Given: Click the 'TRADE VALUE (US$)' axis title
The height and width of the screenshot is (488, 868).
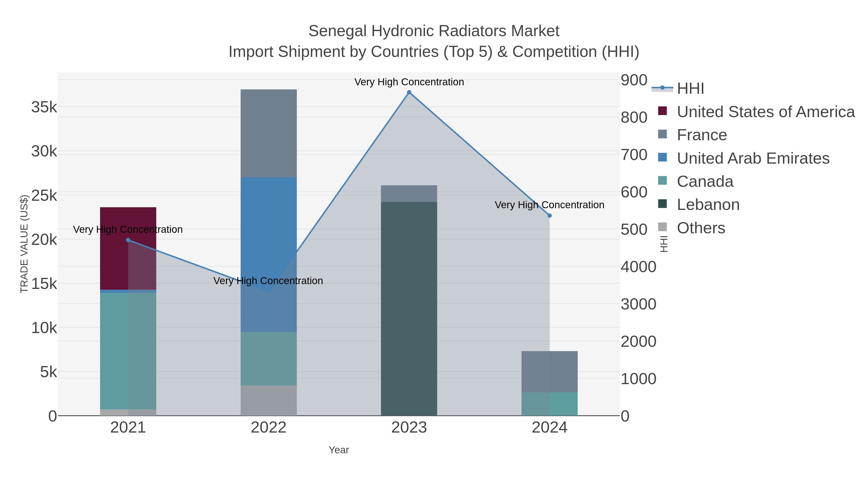Looking at the screenshot, I should (x=24, y=244).
